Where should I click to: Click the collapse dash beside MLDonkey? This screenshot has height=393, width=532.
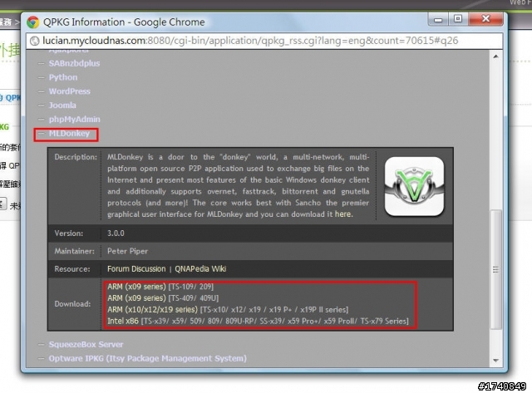pyautogui.click(x=42, y=133)
